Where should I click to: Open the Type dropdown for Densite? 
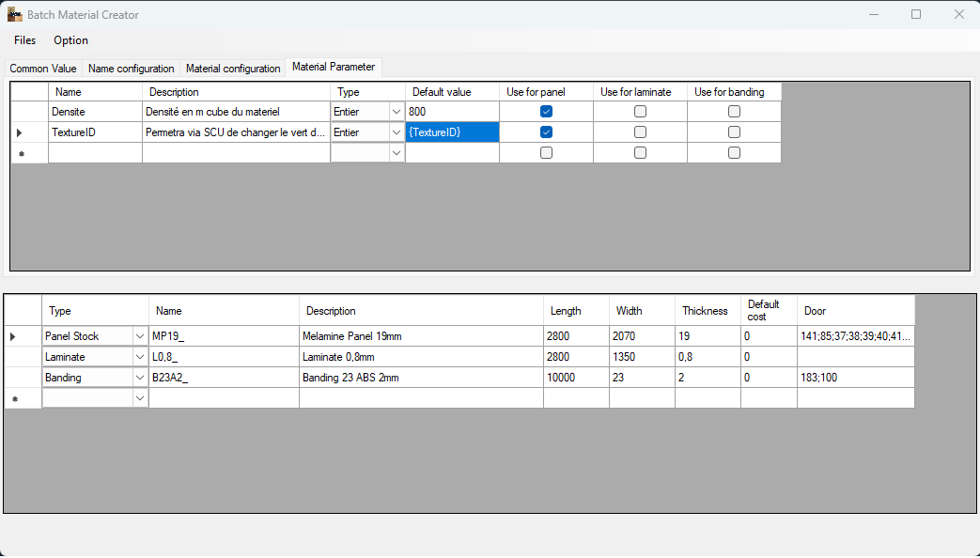397,112
